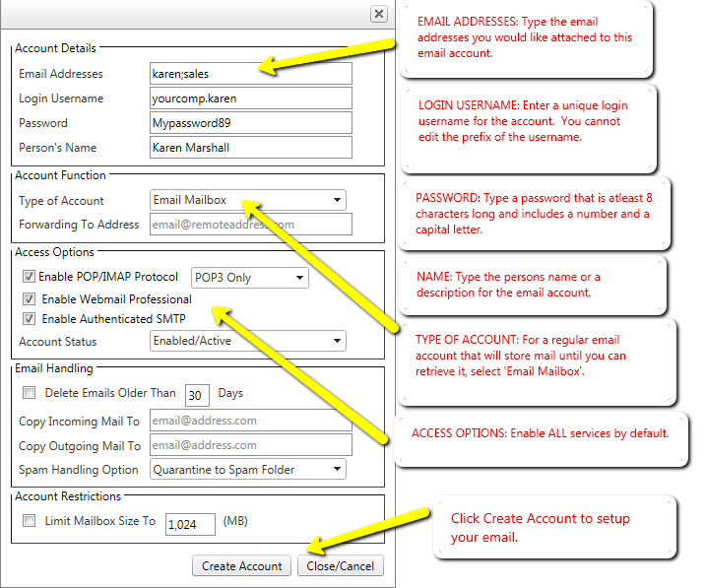Click the Forwarding To Address field
Image resolution: width=706 pixels, height=588 pixels.
tap(250, 225)
